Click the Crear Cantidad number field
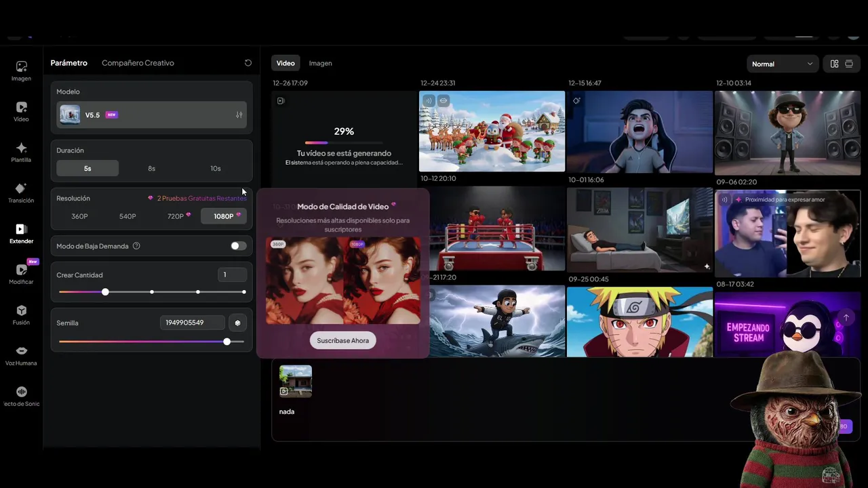 233,274
